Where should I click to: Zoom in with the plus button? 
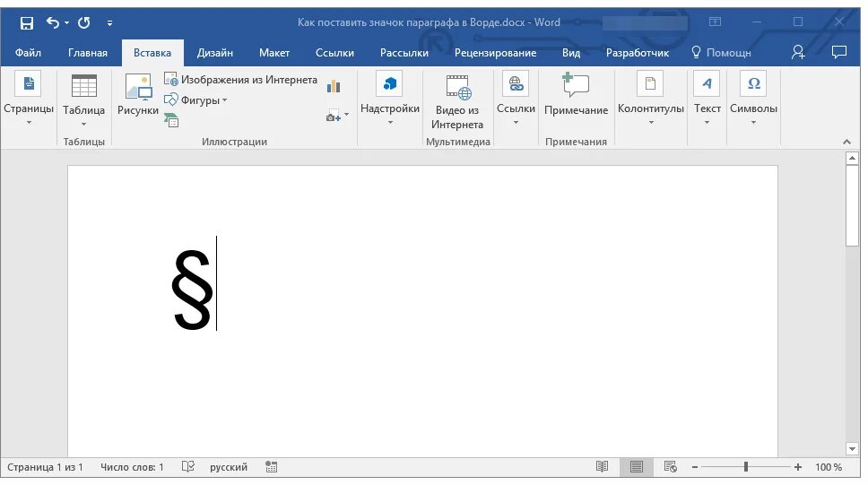(798, 467)
